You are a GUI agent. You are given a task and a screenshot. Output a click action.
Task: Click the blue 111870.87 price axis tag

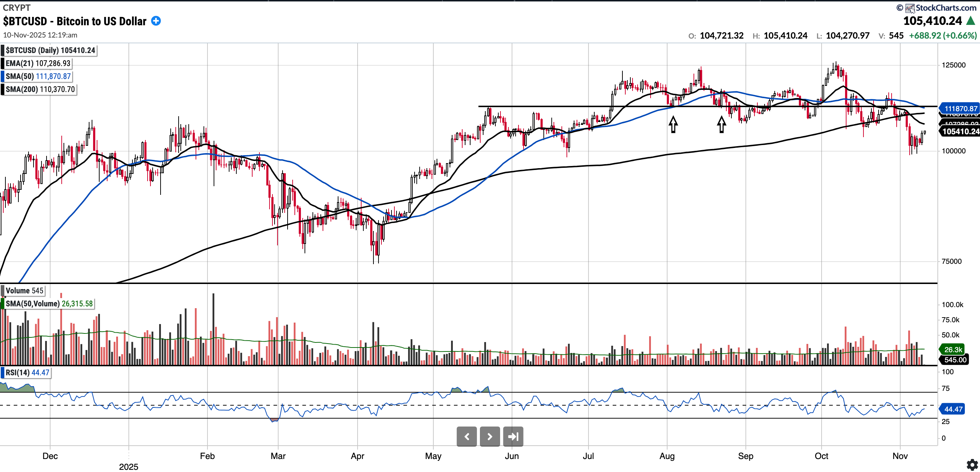pos(960,109)
